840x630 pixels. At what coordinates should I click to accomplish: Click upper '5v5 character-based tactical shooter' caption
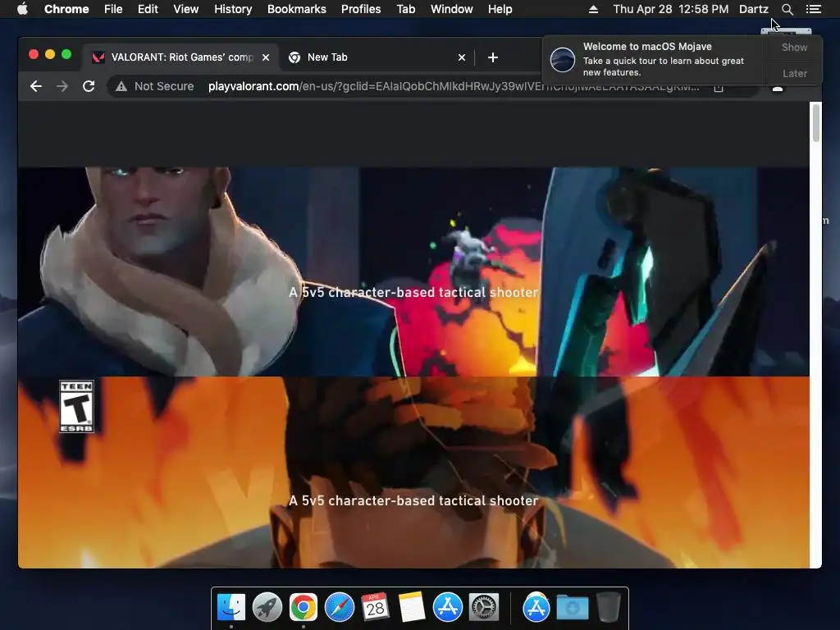pyautogui.click(x=413, y=293)
